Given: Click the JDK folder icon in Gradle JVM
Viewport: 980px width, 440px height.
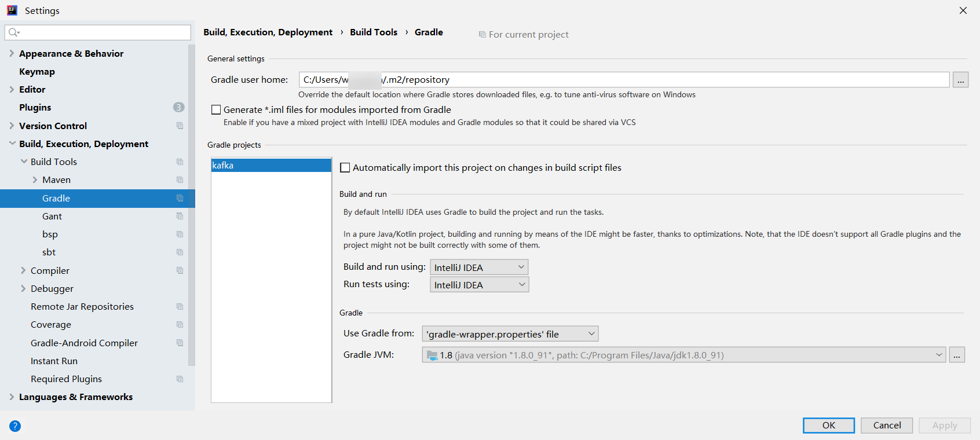Looking at the screenshot, I should pos(432,355).
